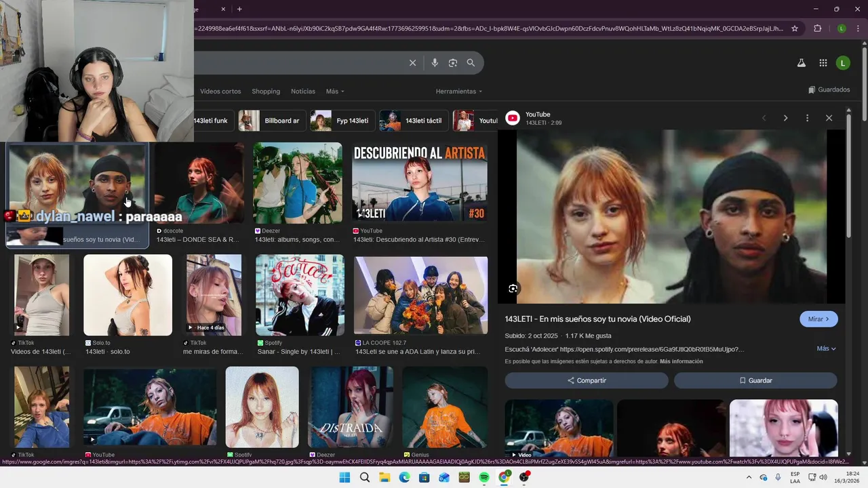Click the Guardar save button
The image size is (868, 488).
click(755, 381)
